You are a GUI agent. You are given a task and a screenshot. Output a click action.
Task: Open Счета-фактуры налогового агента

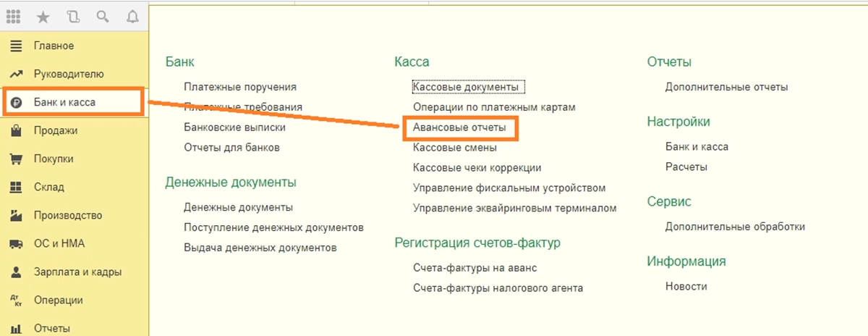pos(498,288)
